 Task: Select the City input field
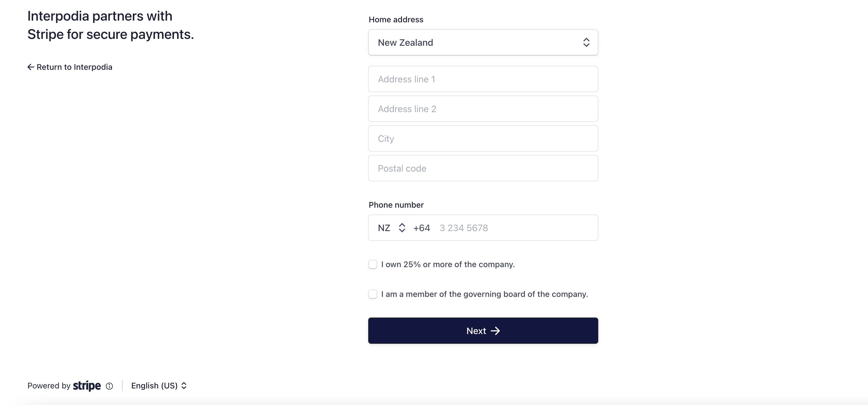(x=482, y=139)
